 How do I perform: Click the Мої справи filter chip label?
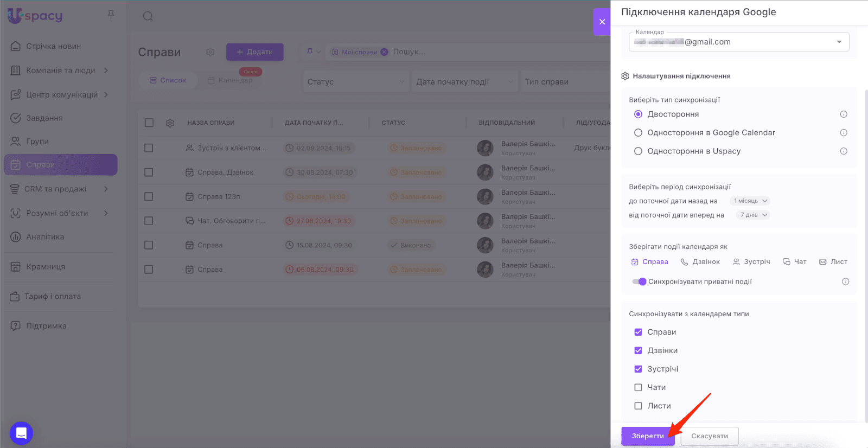(x=359, y=52)
